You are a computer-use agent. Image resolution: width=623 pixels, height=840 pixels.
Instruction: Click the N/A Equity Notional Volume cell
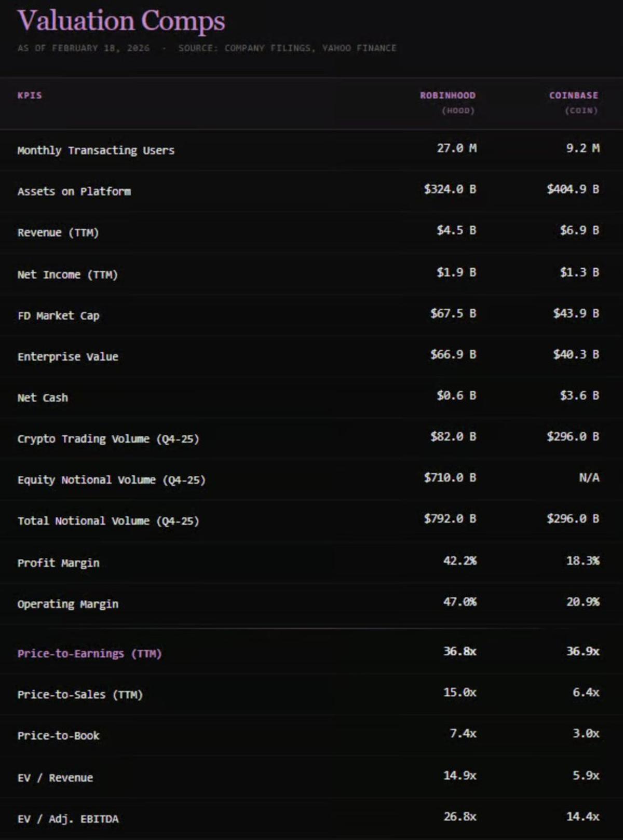(589, 478)
